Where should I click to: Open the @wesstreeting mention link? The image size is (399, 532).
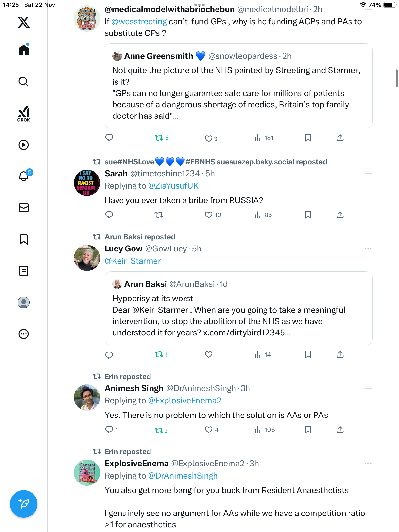(x=139, y=22)
